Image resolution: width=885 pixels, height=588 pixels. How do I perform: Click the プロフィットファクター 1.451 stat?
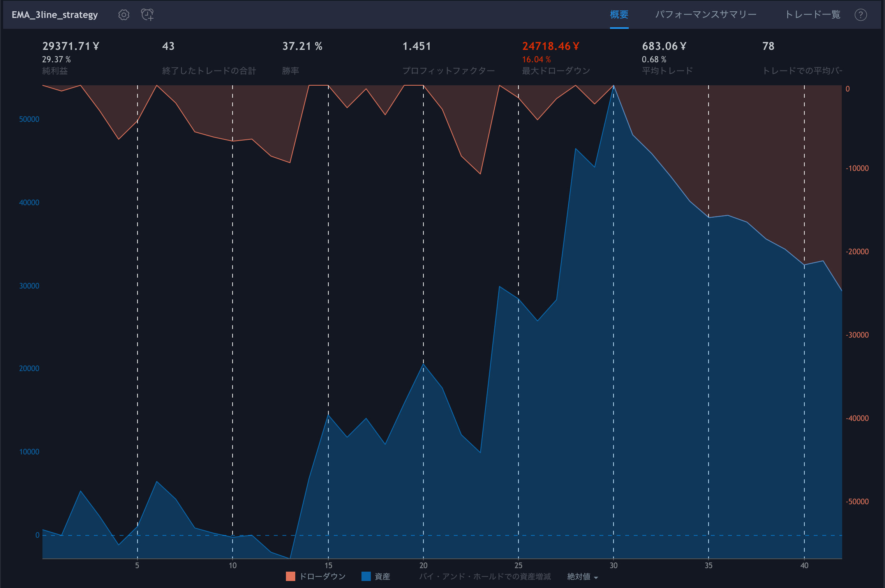(x=416, y=46)
